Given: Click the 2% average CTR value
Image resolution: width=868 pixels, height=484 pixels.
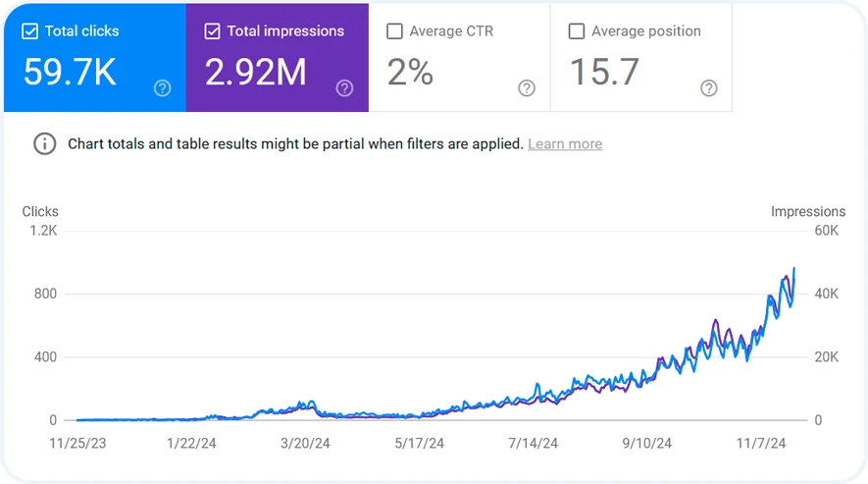Looking at the screenshot, I should click(x=410, y=72).
